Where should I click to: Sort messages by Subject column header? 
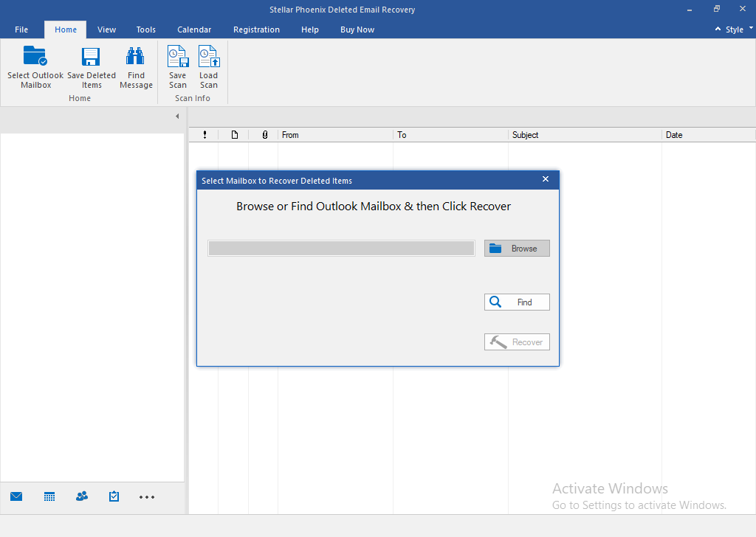pyautogui.click(x=585, y=135)
